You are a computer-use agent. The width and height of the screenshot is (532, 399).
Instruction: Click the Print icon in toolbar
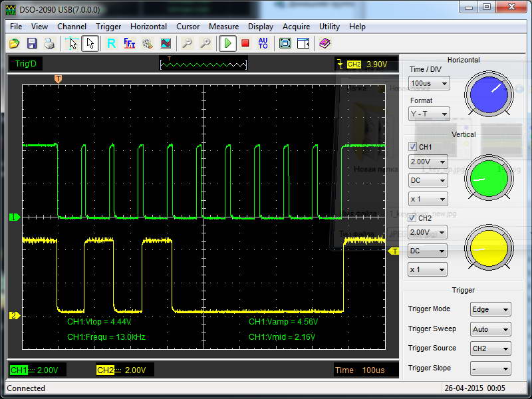49,43
